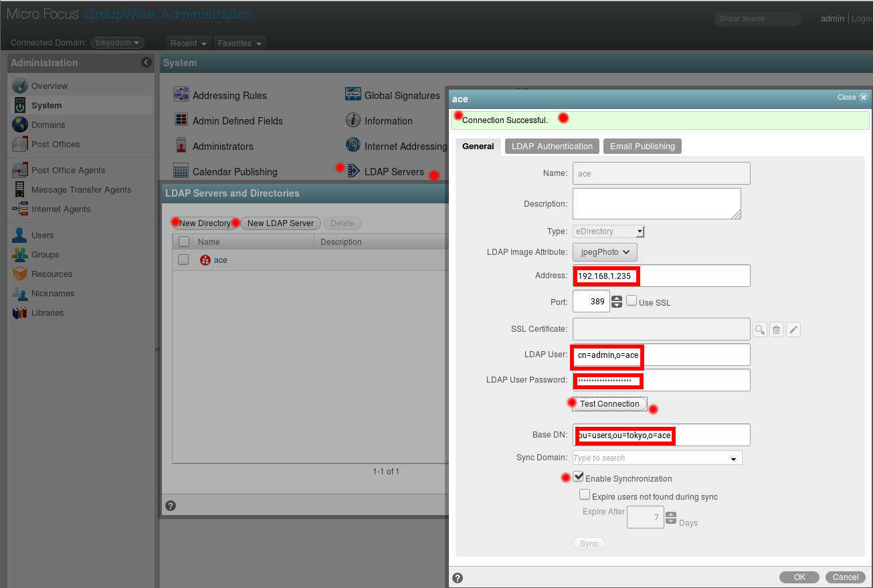Open the Nicknames icon
This screenshot has width=873, height=588.
click(20, 293)
